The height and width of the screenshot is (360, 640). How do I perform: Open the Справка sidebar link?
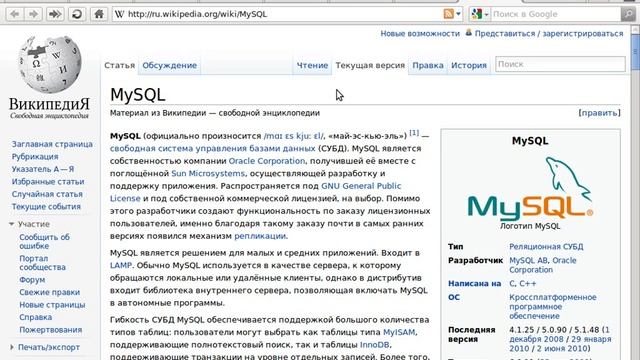point(36,317)
